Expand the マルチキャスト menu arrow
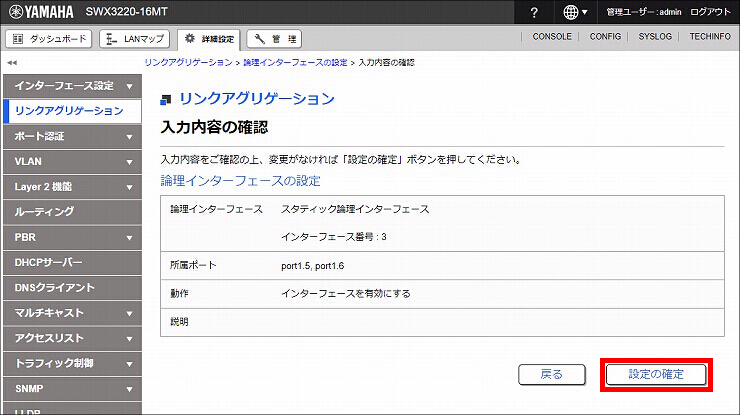 click(x=129, y=313)
